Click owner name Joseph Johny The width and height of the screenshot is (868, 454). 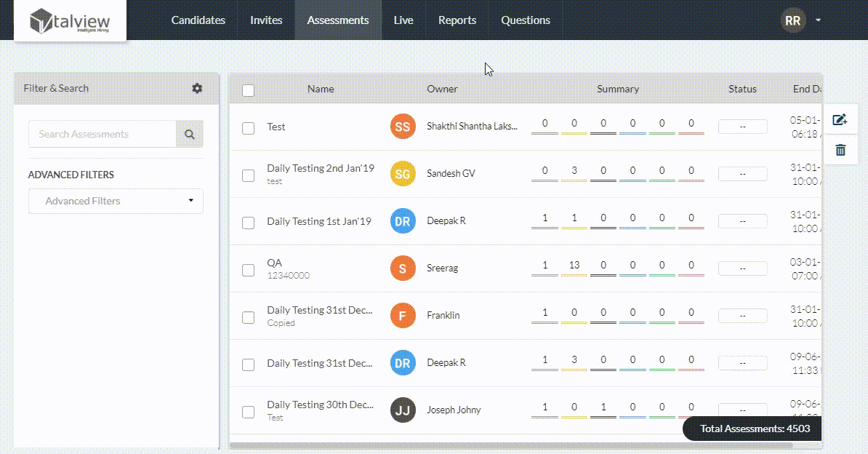[454, 410]
